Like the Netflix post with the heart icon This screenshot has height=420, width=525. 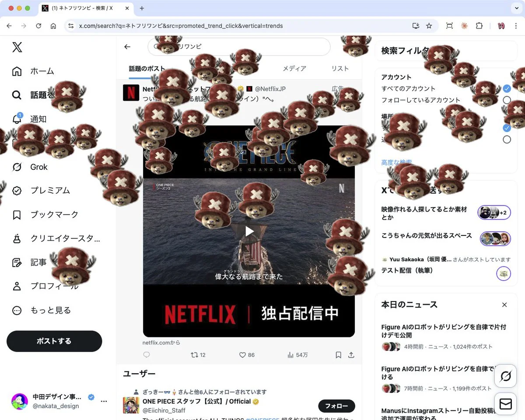coord(242,355)
